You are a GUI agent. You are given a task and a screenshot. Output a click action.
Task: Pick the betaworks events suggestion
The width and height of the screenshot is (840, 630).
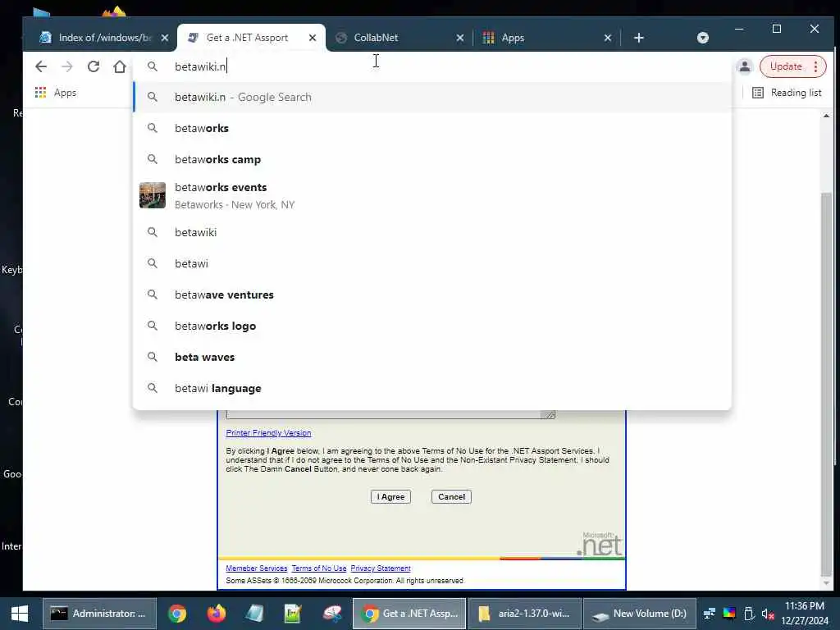431,195
